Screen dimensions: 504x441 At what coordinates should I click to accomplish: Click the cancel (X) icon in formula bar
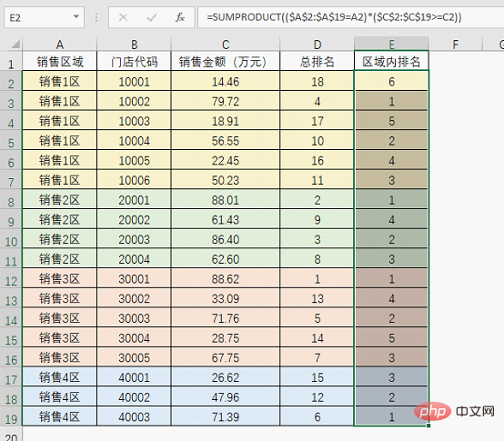click(x=123, y=17)
